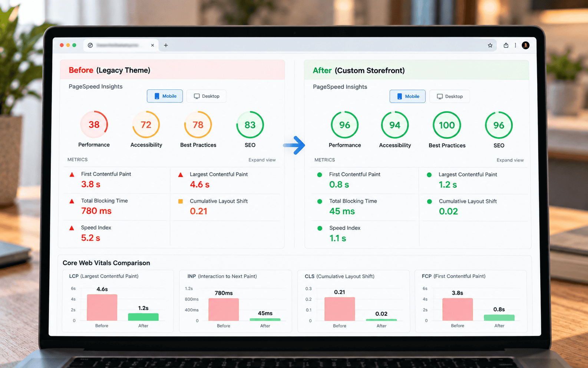The width and height of the screenshot is (588, 368).
Task: Click the share icon in browser toolbar
Action: [506, 45]
